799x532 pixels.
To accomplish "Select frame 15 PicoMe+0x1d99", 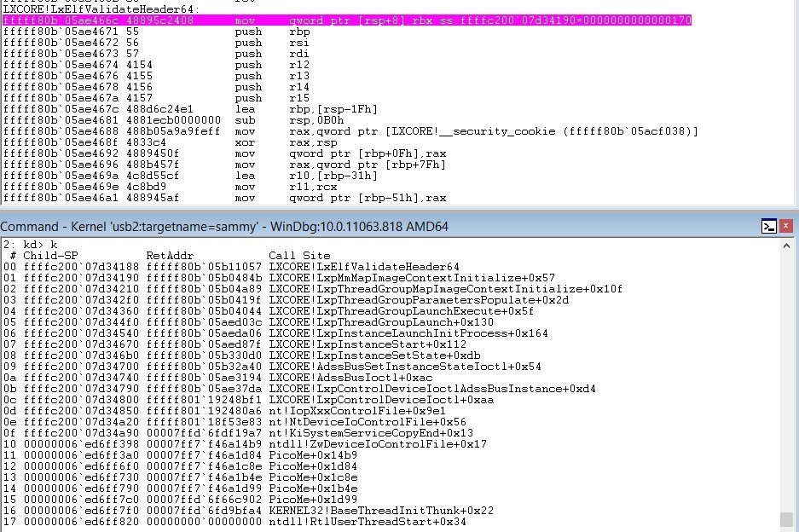I will 181,500.
